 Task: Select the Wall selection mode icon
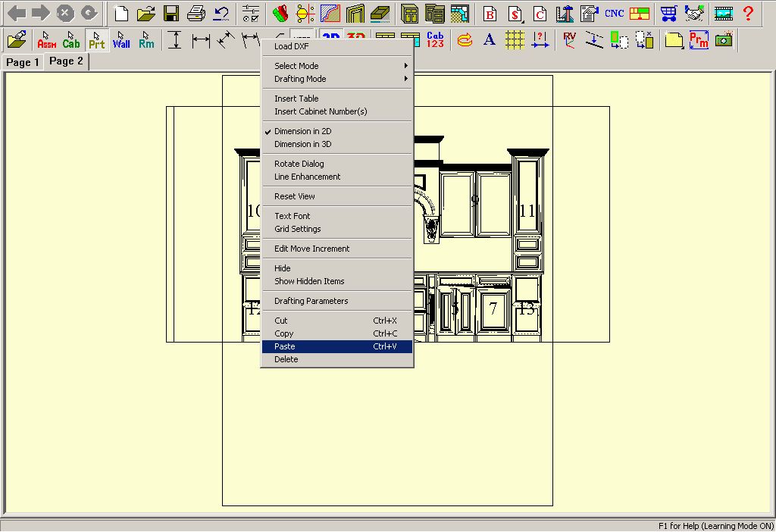coord(121,40)
